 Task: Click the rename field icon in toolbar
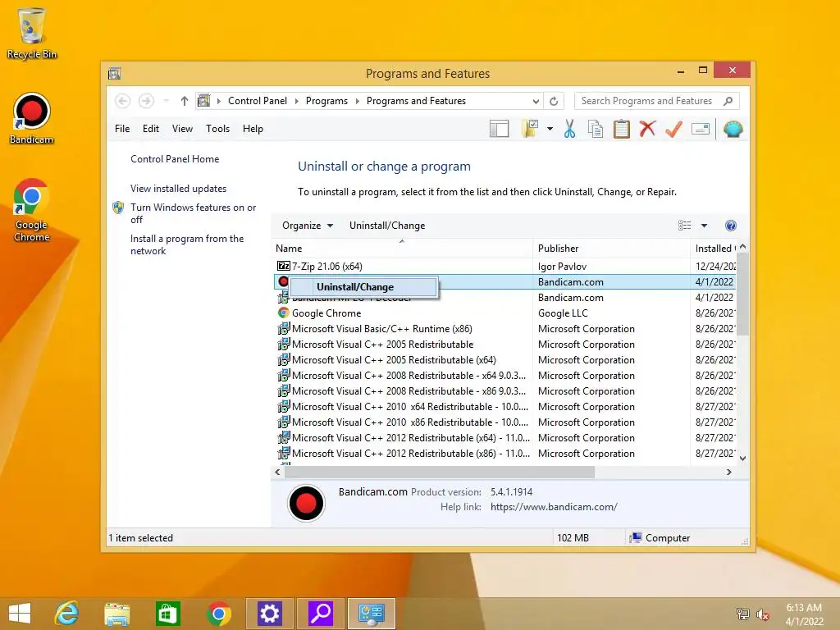701,129
